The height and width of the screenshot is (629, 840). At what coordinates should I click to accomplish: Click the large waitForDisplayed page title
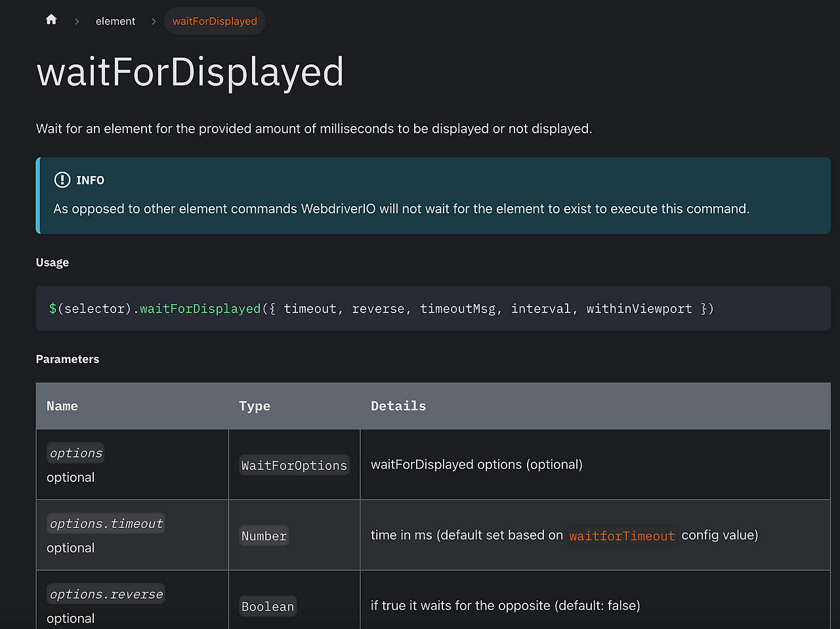click(x=190, y=72)
